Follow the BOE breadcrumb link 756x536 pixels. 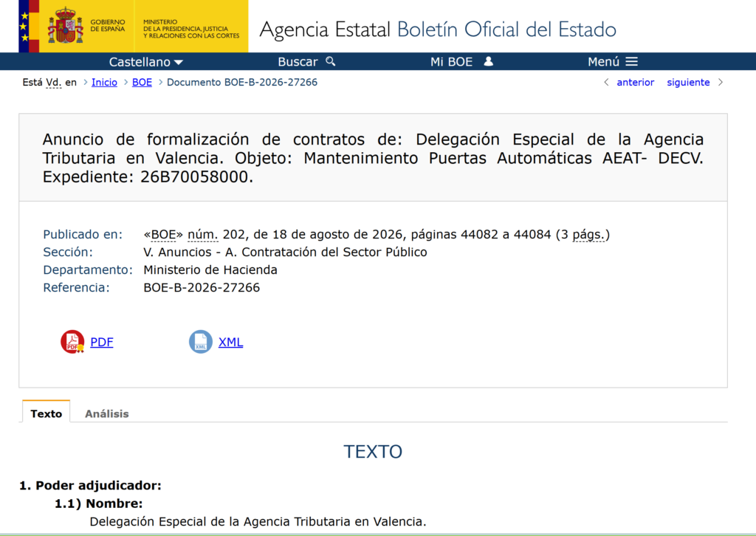[142, 83]
